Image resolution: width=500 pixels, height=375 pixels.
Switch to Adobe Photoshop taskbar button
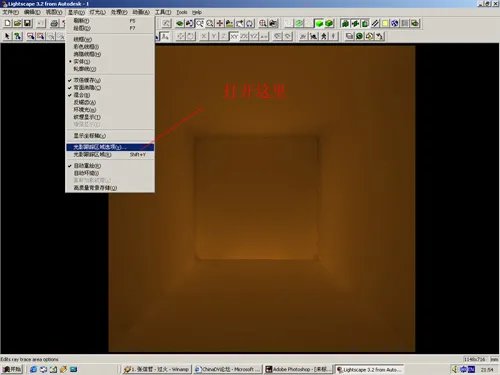[x=298, y=369]
